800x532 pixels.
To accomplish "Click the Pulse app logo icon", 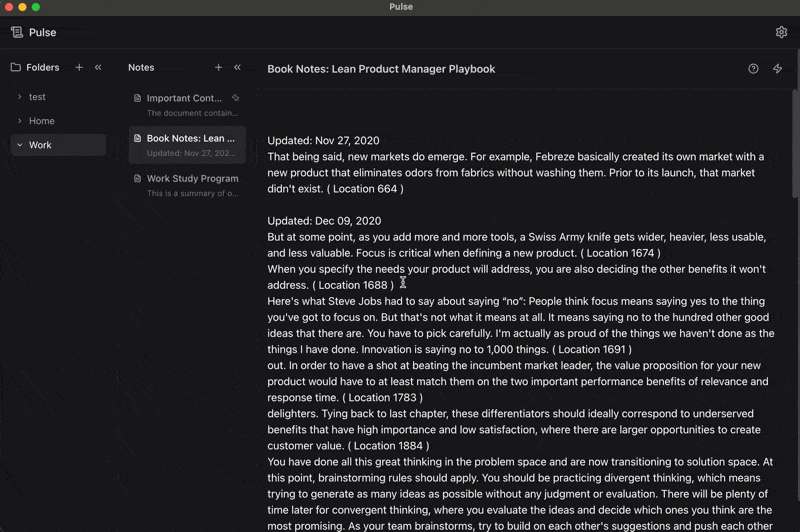I will (17, 32).
